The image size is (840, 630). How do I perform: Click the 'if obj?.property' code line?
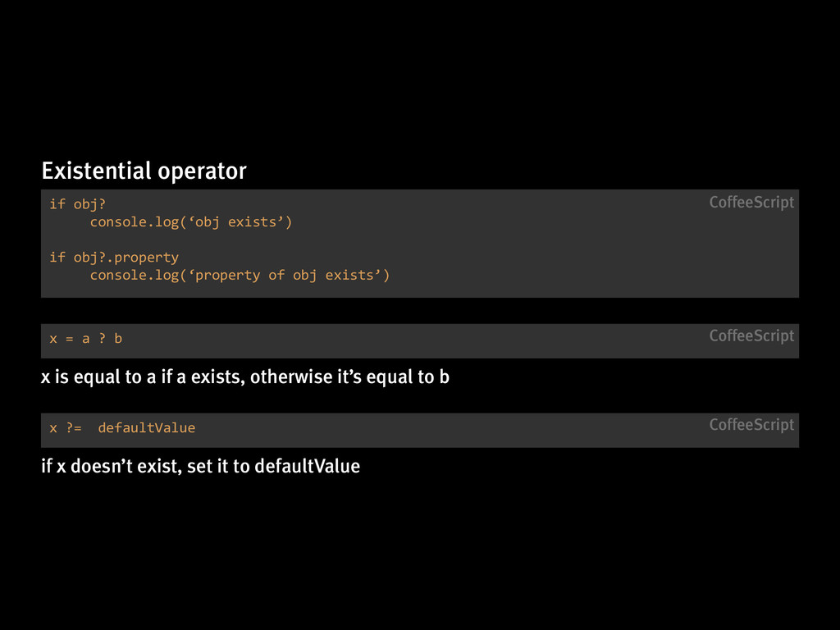tap(114, 258)
